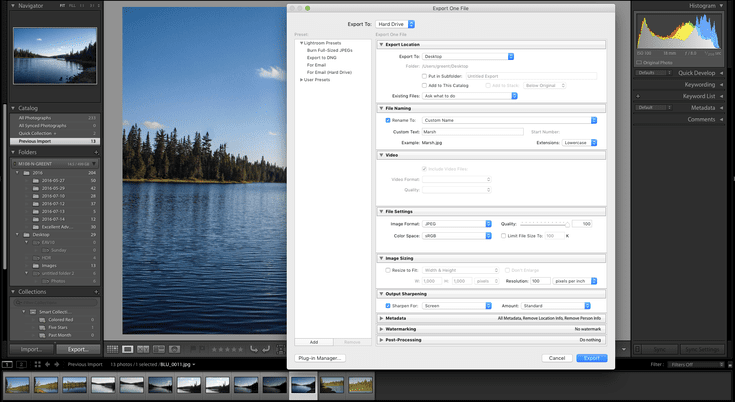Check the Resize to Fit option

pos(388,269)
